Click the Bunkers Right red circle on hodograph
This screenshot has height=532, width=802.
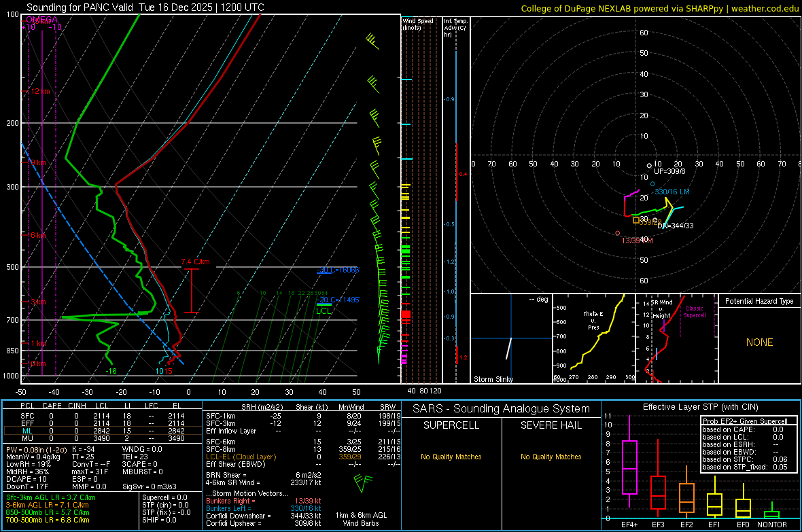tap(618, 233)
